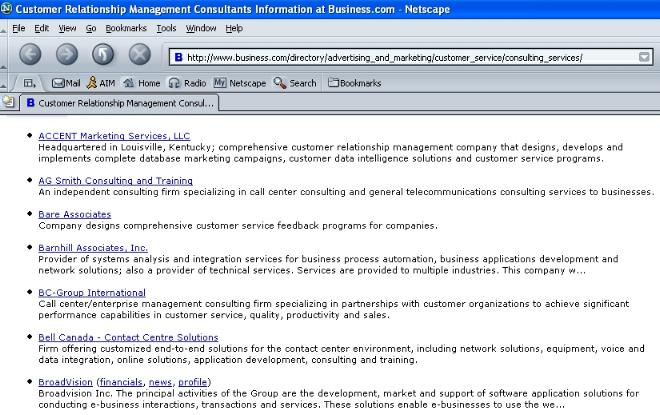Screen dimensions: 660x415
Task: Click inside the URL address field
Action: point(410,57)
